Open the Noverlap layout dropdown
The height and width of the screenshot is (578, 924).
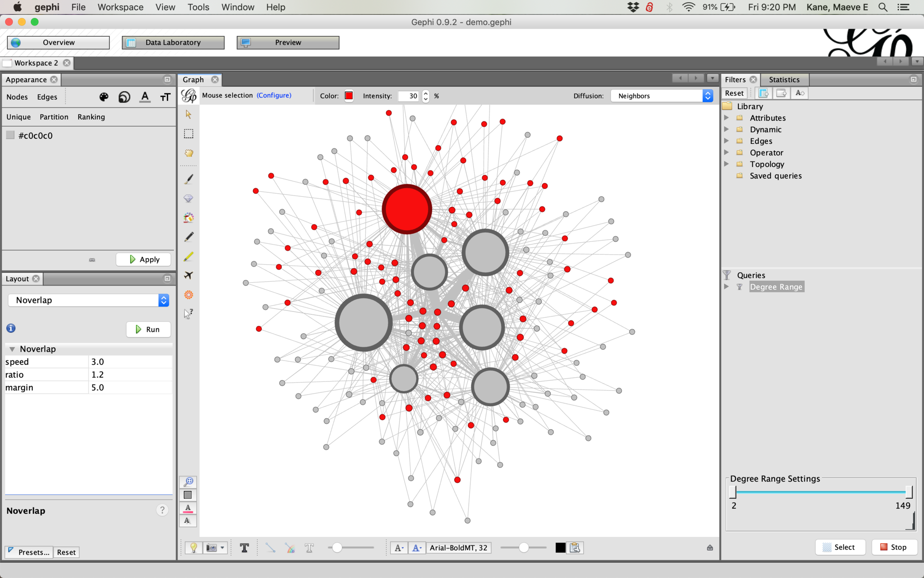[89, 300]
